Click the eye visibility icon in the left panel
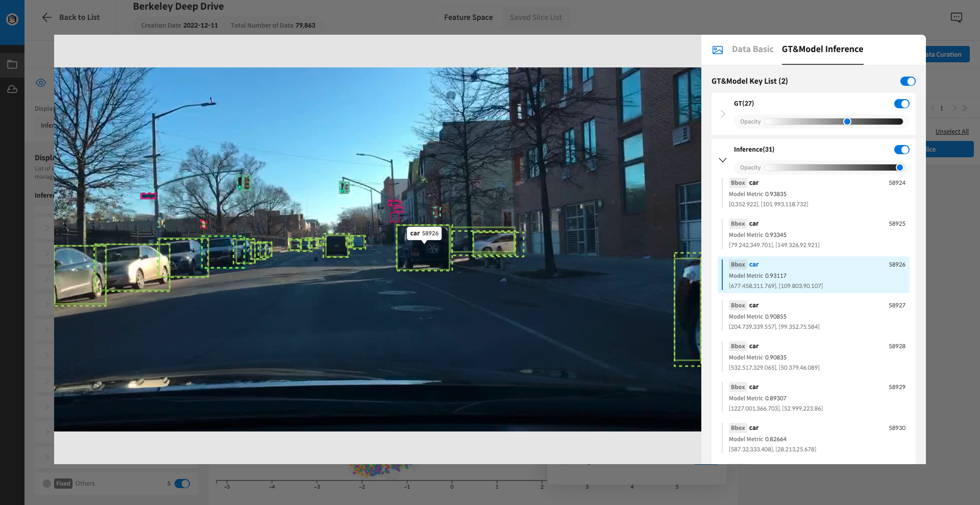Viewport: 980px width, 505px height. coord(41,83)
